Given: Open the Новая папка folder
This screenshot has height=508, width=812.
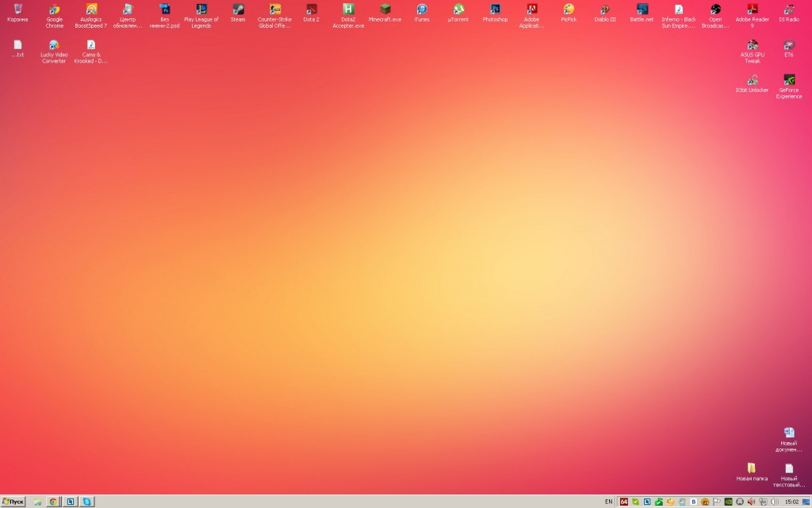Looking at the screenshot, I should tap(751, 469).
